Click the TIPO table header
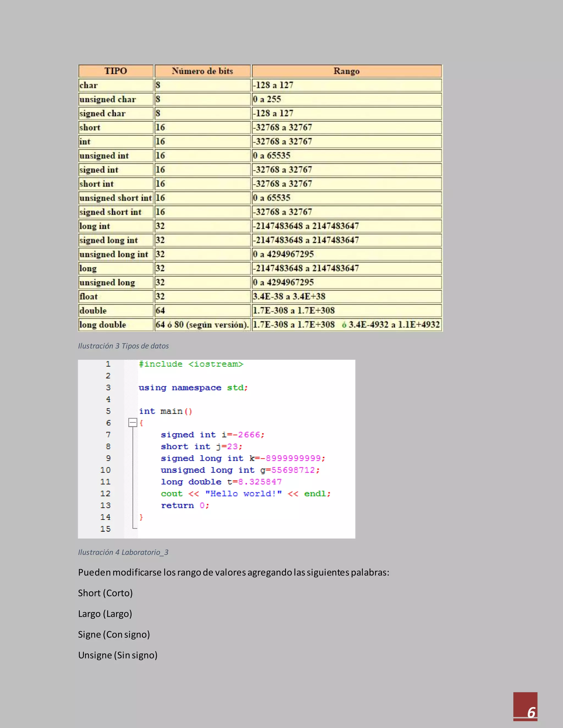Viewport: 563px width, 728px height. [116, 71]
